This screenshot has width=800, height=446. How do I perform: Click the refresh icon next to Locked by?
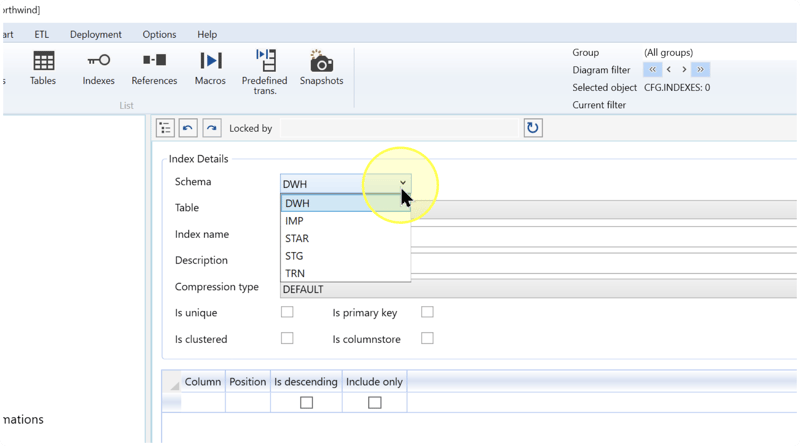tap(533, 128)
